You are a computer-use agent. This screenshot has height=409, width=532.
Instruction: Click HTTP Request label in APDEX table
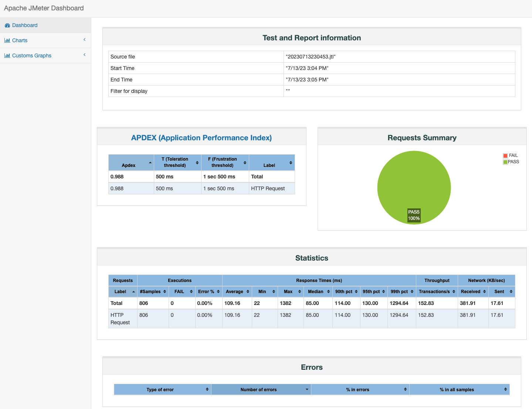point(268,188)
